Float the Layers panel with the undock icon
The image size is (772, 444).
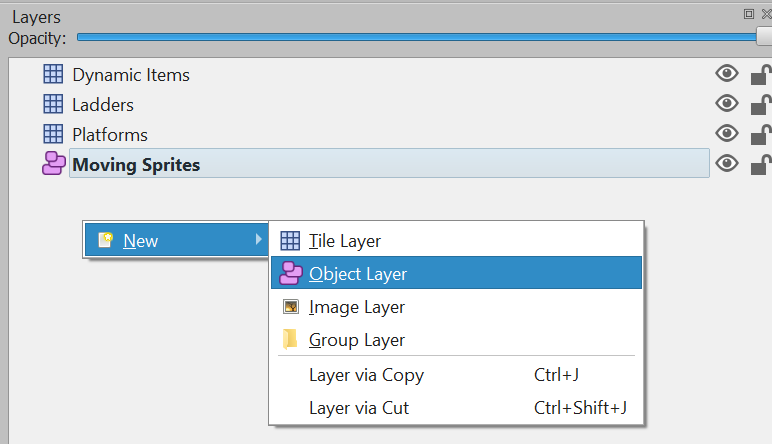click(x=749, y=14)
